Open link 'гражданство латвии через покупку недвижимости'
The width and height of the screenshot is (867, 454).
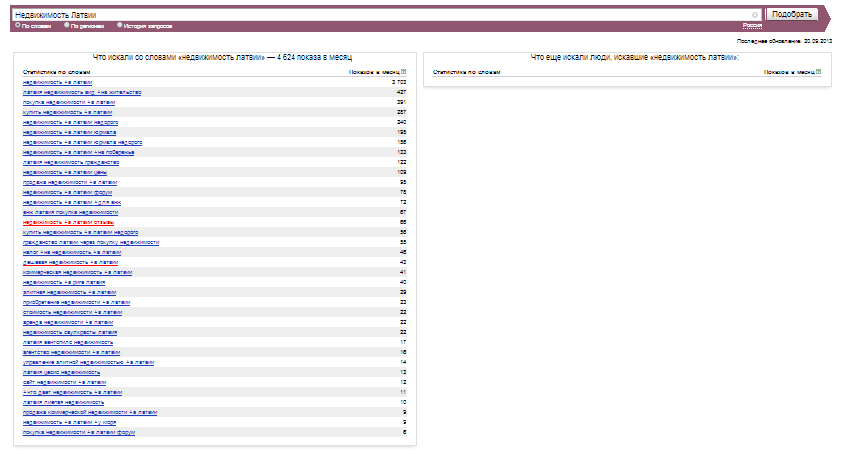point(91,242)
